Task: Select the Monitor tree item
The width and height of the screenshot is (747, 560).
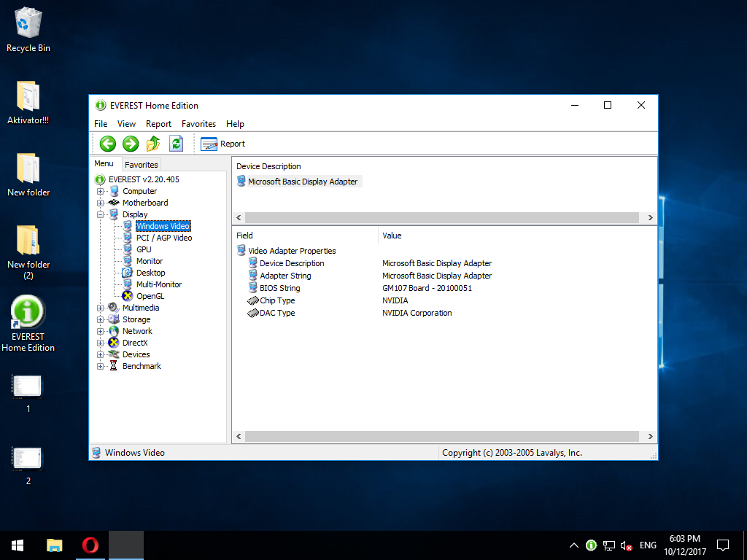Action: pos(149,261)
